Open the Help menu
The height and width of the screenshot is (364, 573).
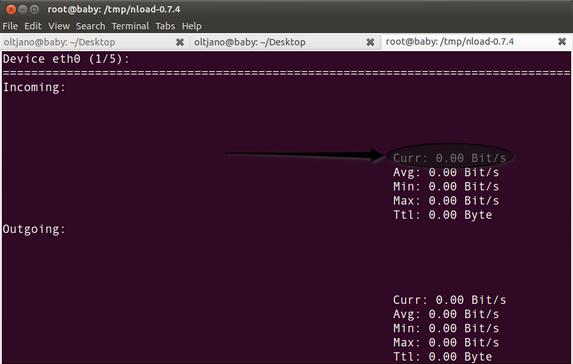[191, 26]
